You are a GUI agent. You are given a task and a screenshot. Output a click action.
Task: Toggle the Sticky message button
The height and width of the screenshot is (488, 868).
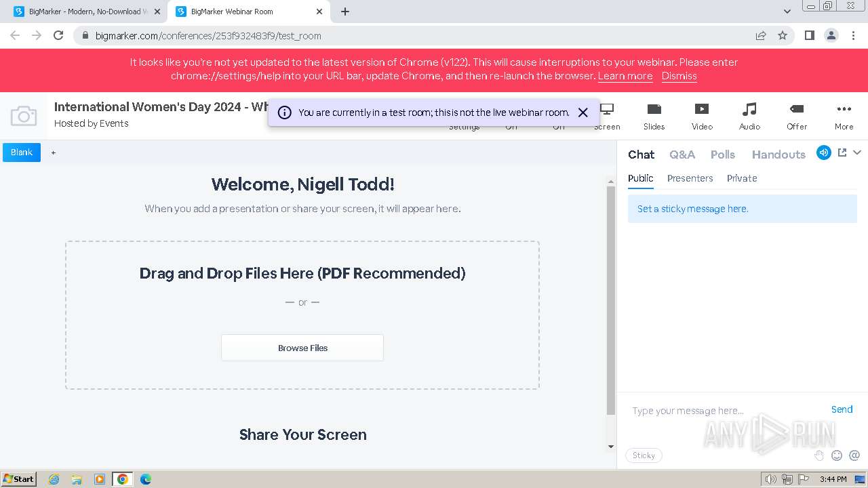pos(644,455)
